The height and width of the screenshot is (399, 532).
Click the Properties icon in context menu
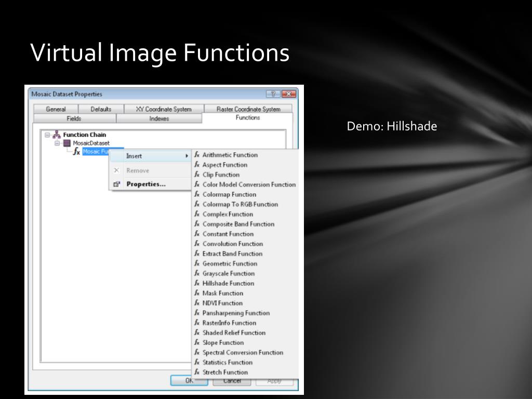tap(117, 184)
